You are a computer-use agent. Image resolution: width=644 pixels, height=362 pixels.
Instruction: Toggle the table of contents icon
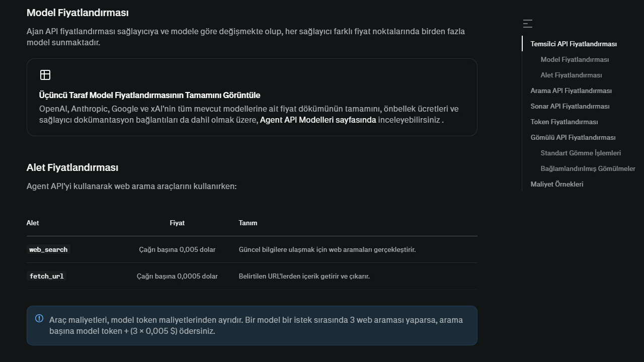(x=527, y=24)
